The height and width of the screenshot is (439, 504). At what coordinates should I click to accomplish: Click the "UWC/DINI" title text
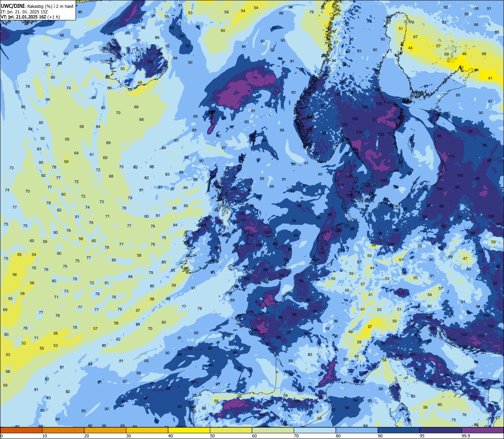coord(13,6)
